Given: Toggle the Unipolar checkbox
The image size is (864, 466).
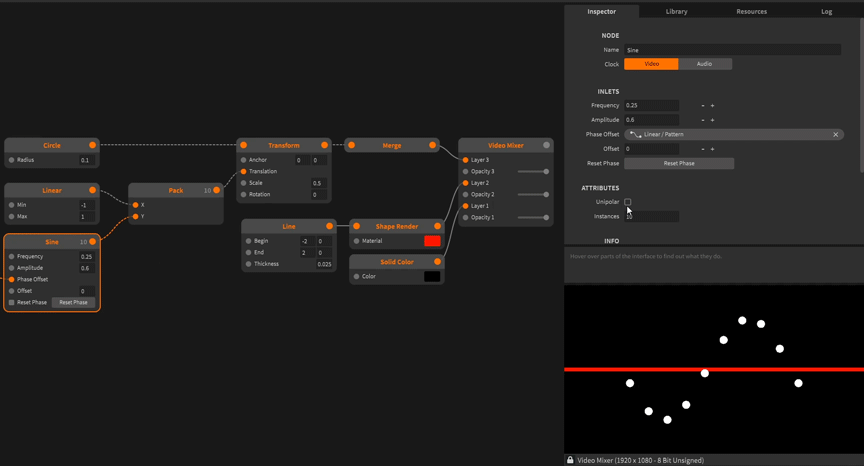Looking at the screenshot, I should [x=628, y=202].
